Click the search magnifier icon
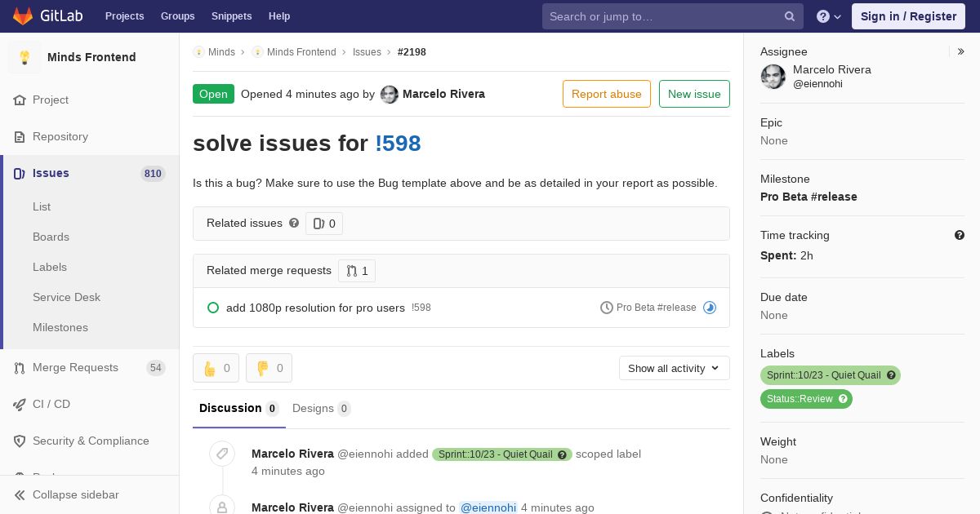 [x=790, y=16]
